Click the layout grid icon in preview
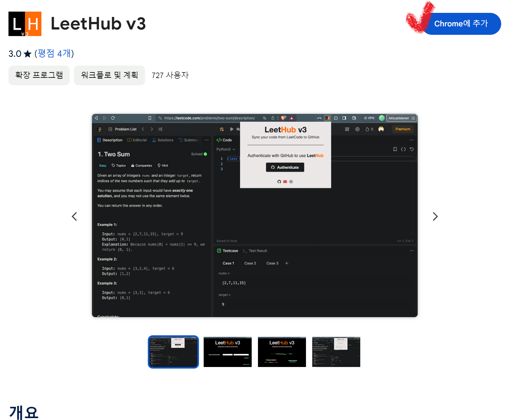 pyautogui.click(x=347, y=129)
